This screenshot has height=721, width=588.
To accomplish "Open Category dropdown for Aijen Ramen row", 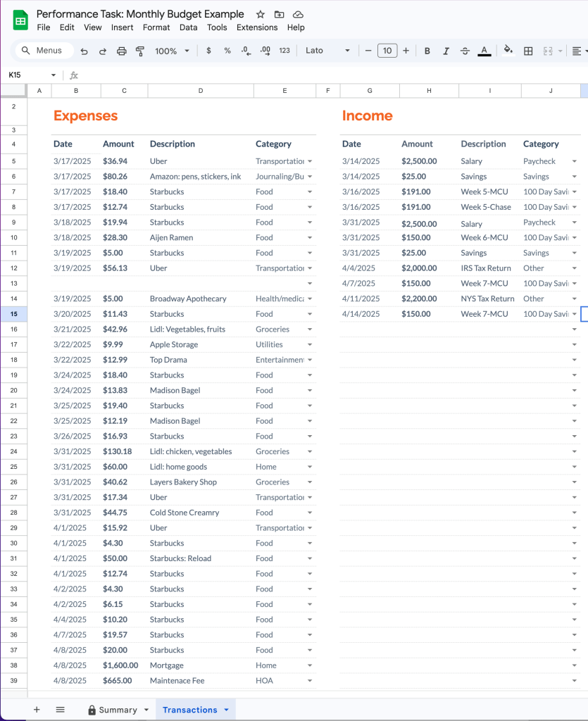I will [x=310, y=238].
